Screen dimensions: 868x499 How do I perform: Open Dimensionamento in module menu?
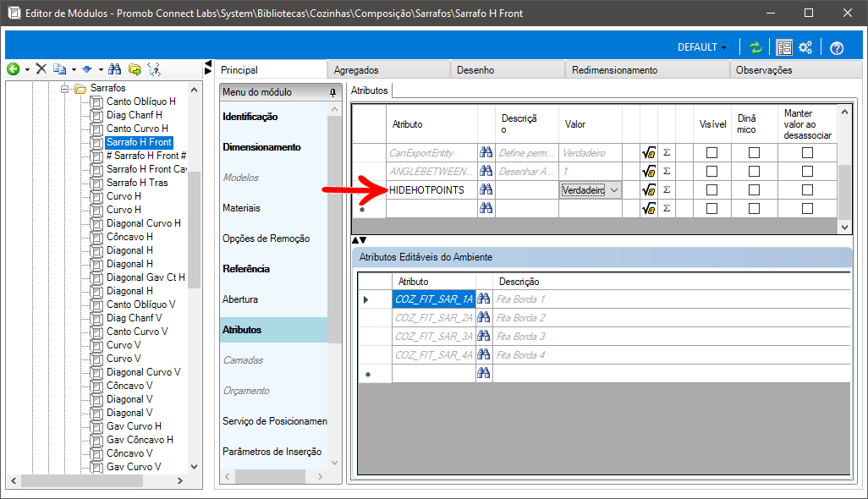(x=262, y=147)
